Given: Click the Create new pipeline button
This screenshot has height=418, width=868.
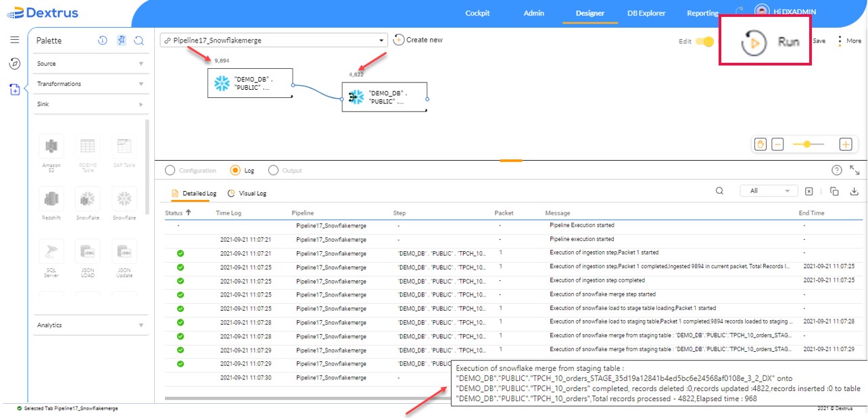Looking at the screenshot, I should pyautogui.click(x=418, y=40).
